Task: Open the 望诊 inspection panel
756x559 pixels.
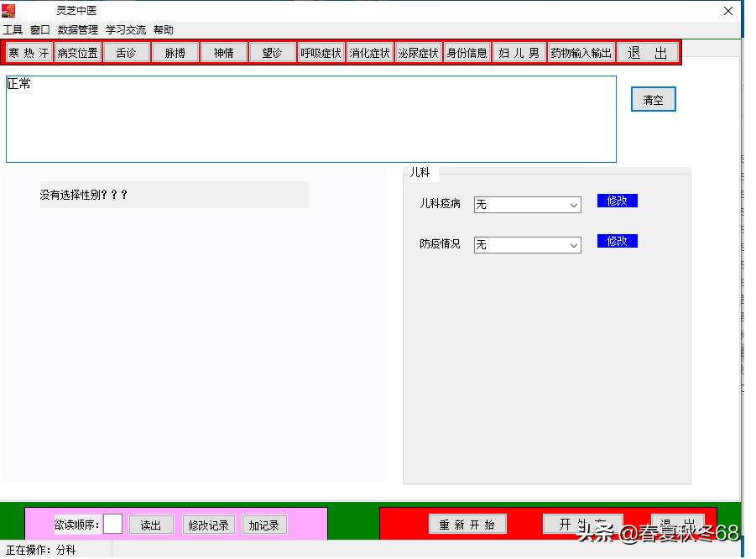Action: (x=272, y=51)
